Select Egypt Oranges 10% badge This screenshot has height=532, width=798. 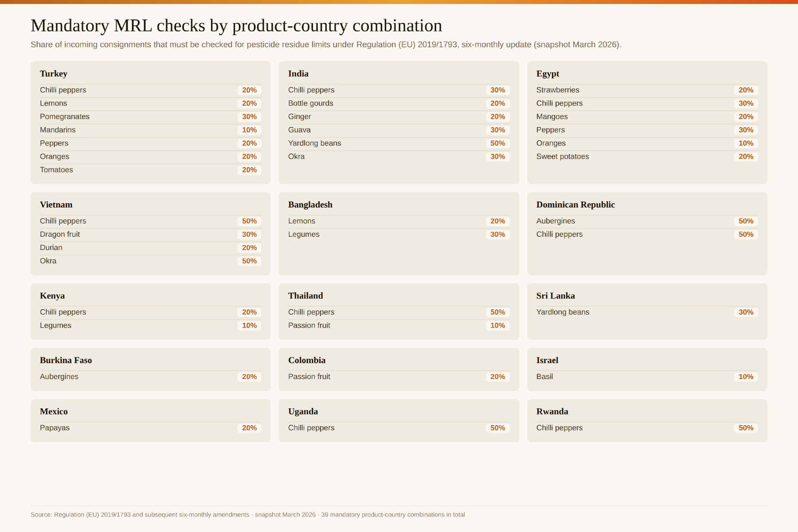[x=746, y=143]
